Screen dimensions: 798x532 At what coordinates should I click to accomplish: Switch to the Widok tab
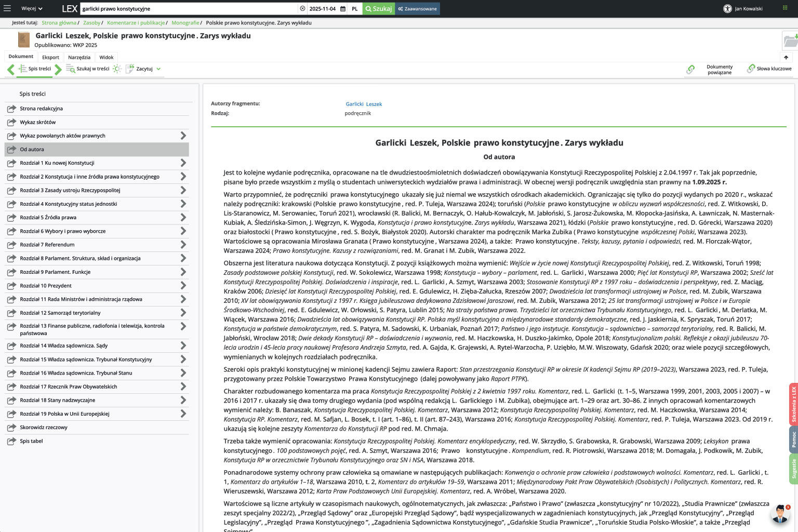(106, 57)
